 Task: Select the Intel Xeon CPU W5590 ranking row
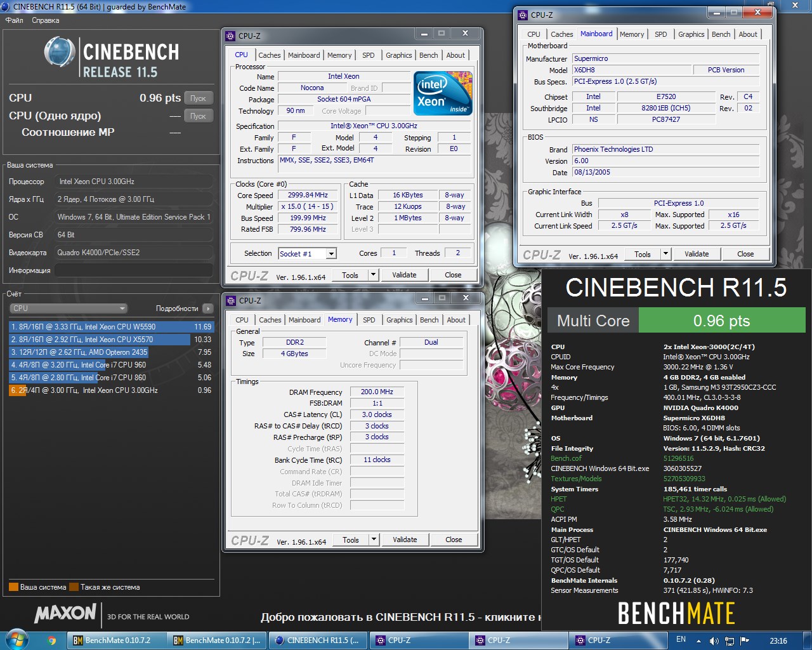click(111, 327)
